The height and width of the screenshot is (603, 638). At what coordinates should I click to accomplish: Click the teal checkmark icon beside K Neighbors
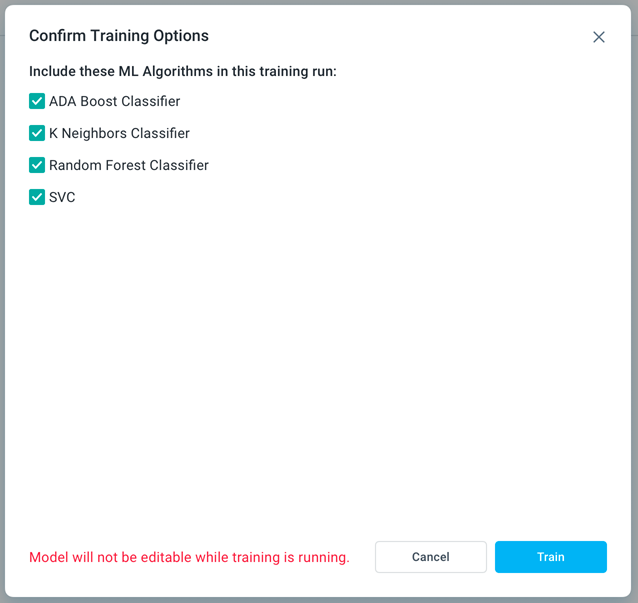[x=37, y=133]
